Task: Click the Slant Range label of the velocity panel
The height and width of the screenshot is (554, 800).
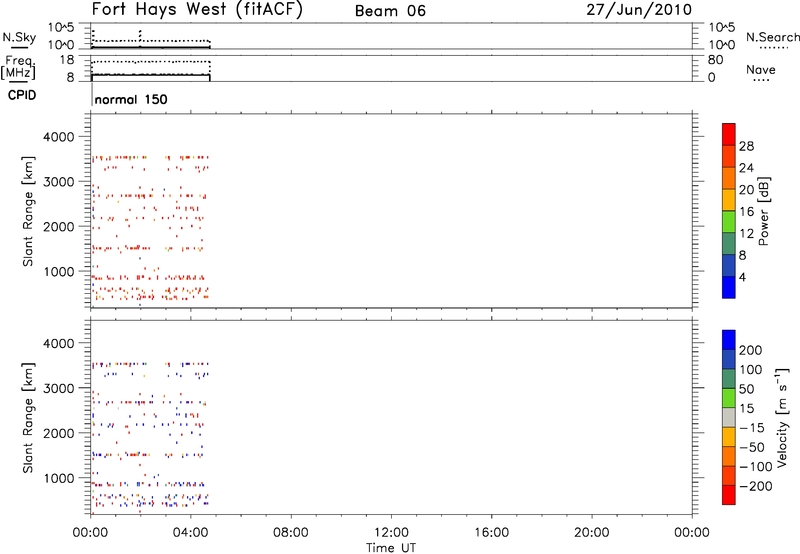Action: pyautogui.click(x=28, y=418)
